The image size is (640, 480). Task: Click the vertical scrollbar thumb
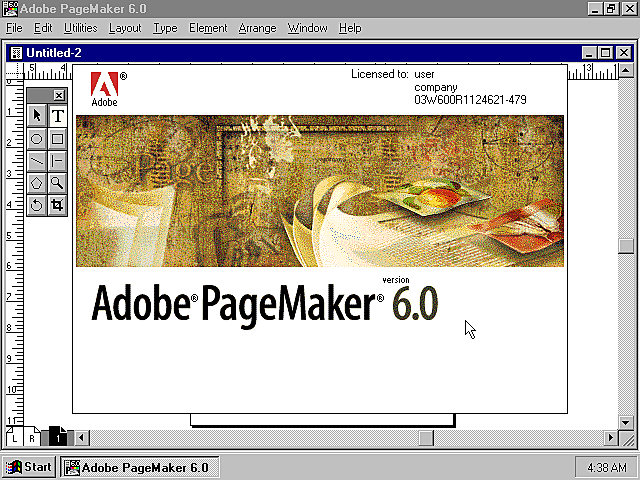tap(626, 246)
